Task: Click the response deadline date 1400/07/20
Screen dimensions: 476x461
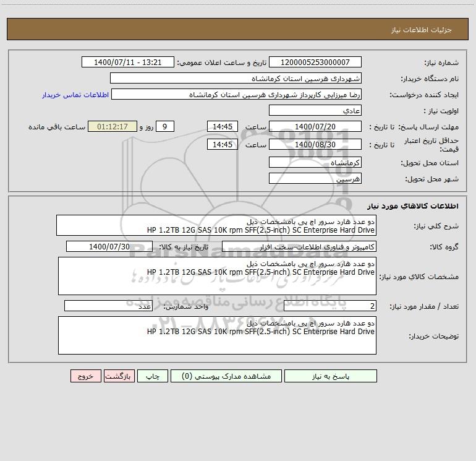Action: (315, 126)
